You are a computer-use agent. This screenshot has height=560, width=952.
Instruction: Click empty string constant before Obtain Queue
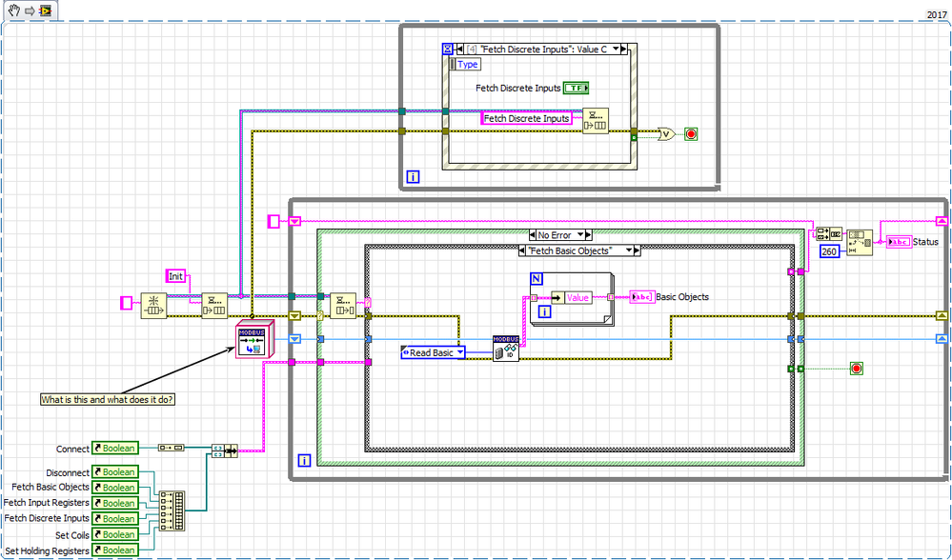tap(127, 302)
